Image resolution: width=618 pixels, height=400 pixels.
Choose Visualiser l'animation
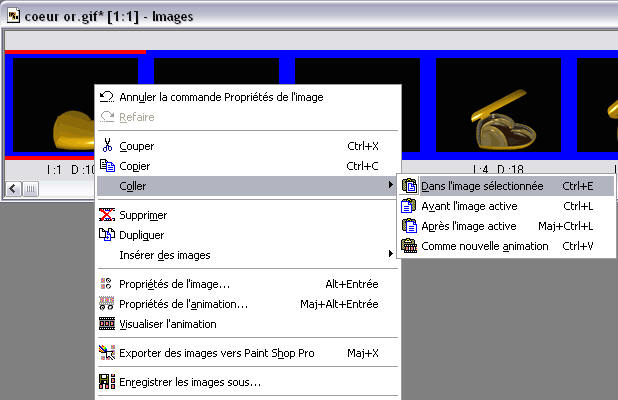(x=249, y=324)
